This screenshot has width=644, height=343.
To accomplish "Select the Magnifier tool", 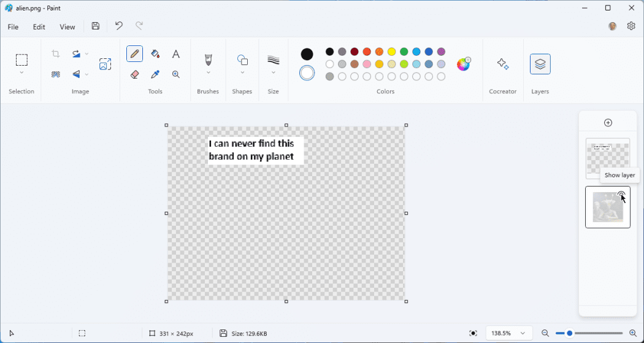I will point(175,74).
